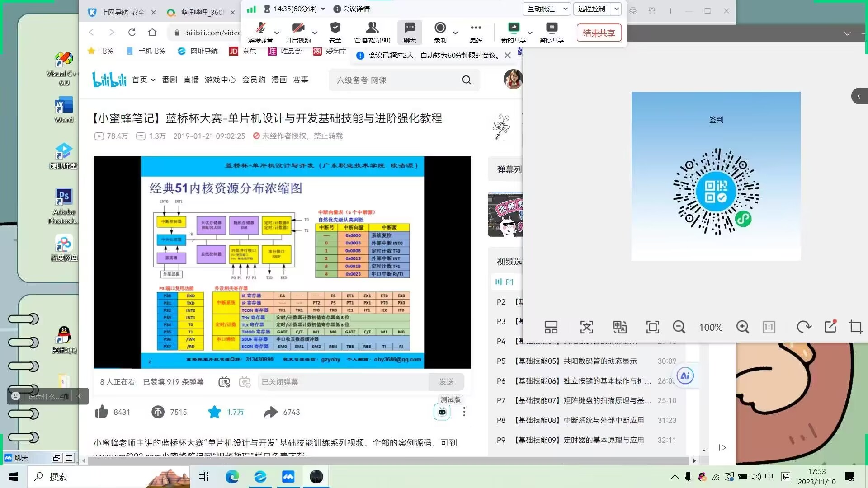
Task: Open the meeting security shield icon (安全)
Action: 335,28
